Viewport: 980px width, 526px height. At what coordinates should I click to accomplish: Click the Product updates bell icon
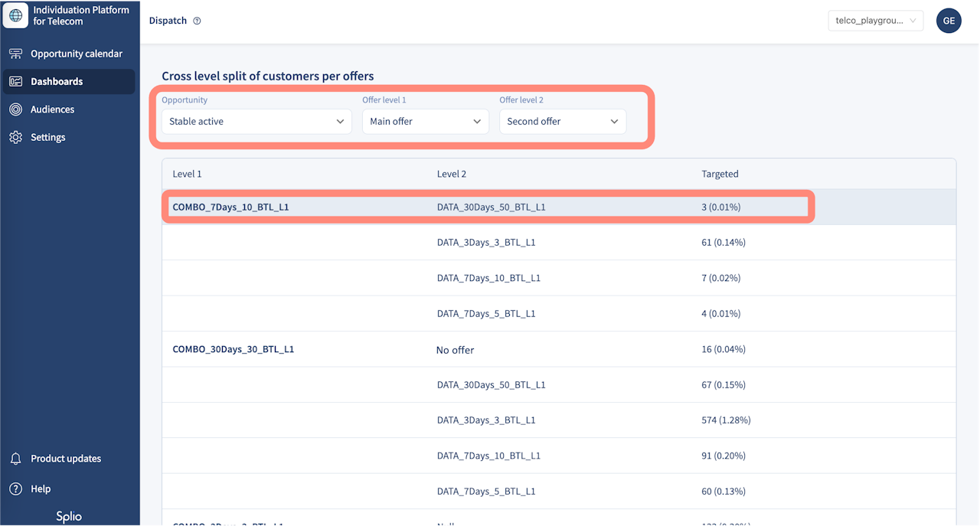(x=15, y=459)
